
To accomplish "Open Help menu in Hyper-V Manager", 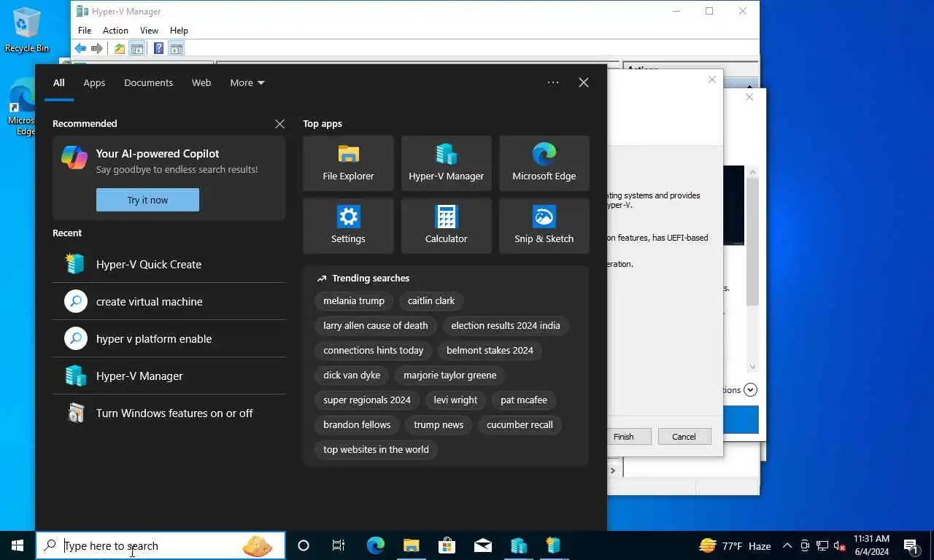I will pyautogui.click(x=179, y=31).
